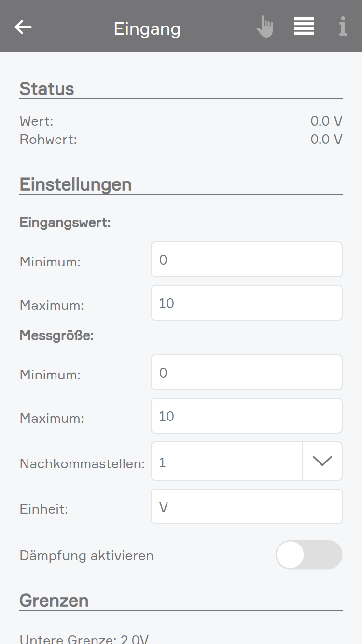362x644 pixels.
Task: Click the Untere Grenze 2.0V text
Action: pos(84,639)
